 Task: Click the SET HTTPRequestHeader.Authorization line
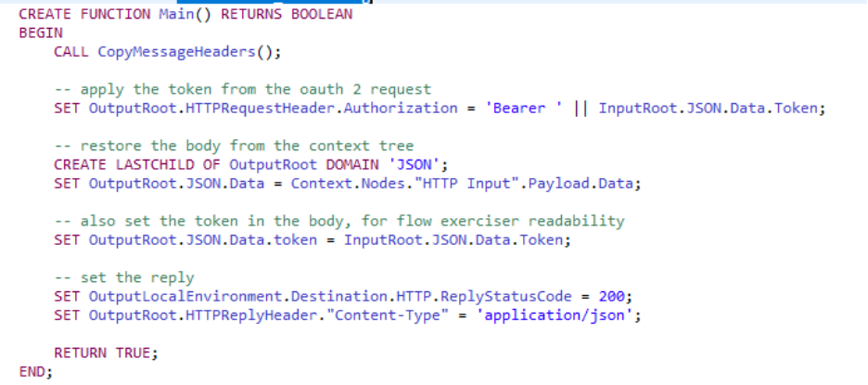click(x=440, y=108)
